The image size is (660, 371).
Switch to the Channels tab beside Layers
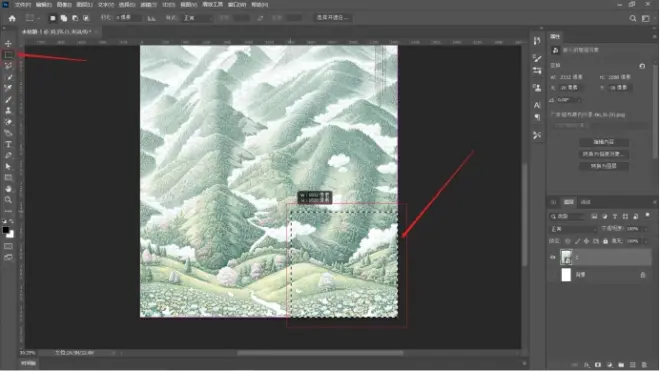click(x=585, y=202)
